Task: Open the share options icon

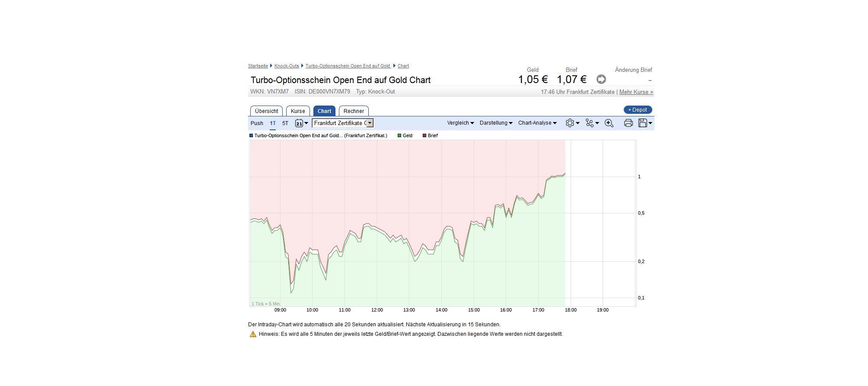Action: [590, 123]
